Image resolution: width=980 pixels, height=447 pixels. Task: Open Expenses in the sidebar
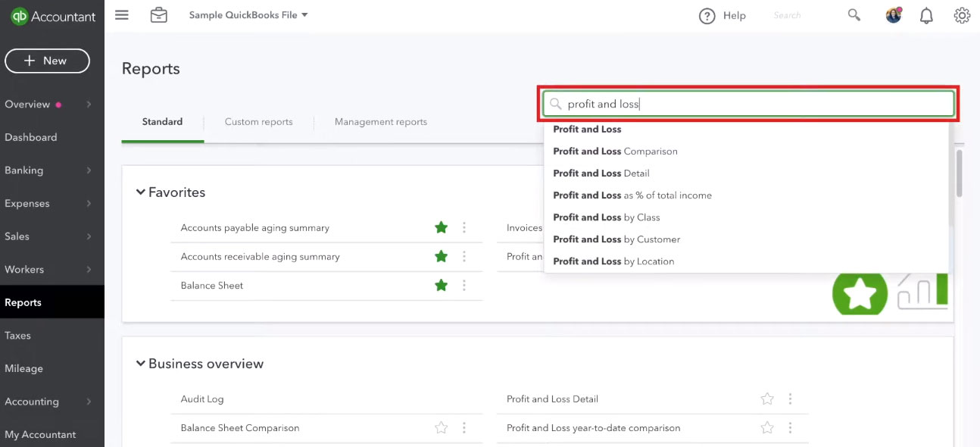[27, 204]
